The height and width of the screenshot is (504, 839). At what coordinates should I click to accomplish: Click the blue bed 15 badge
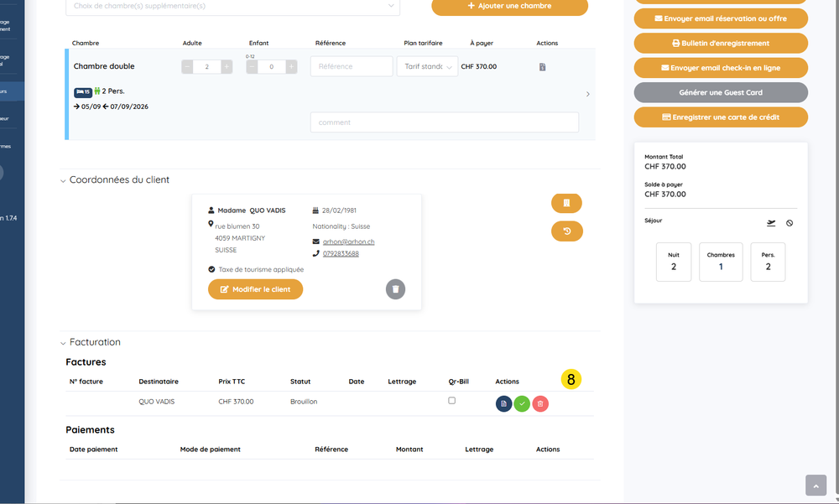point(82,92)
